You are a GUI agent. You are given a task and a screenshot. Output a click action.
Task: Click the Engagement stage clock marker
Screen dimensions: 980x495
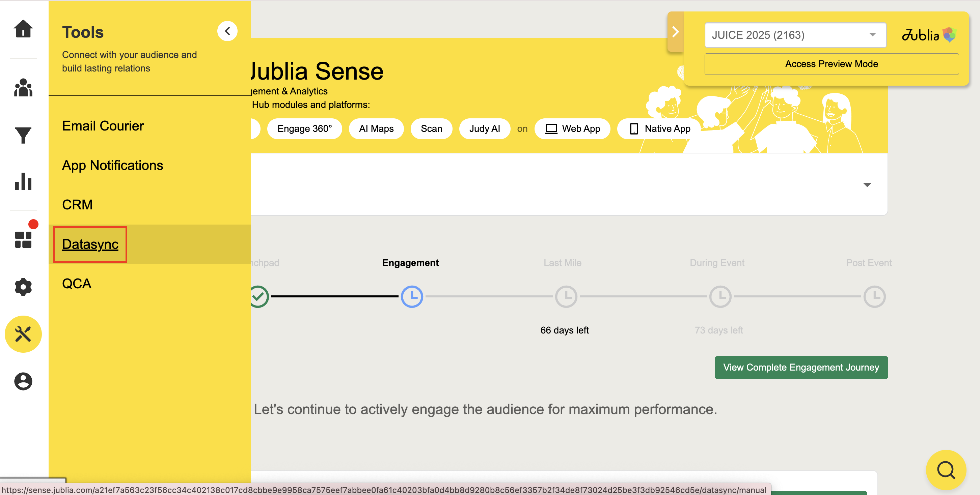(412, 296)
